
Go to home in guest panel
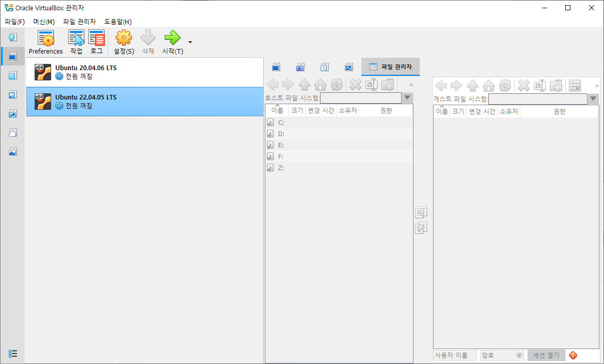coord(489,86)
